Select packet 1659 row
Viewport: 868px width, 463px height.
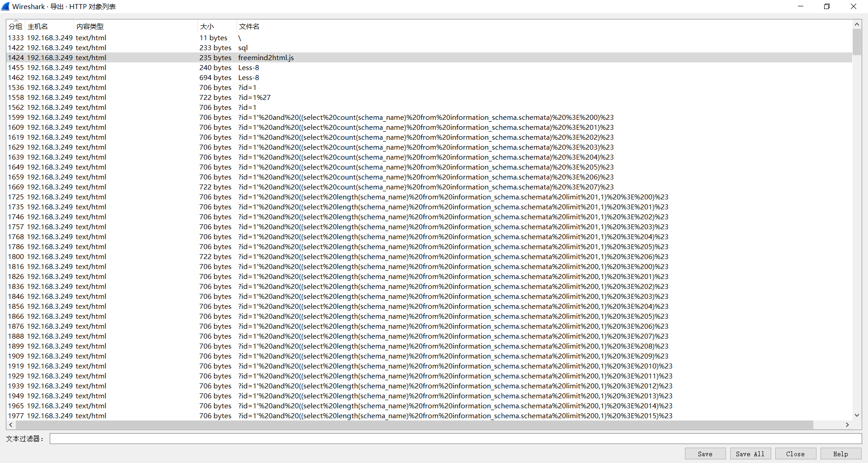click(x=429, y=177)
